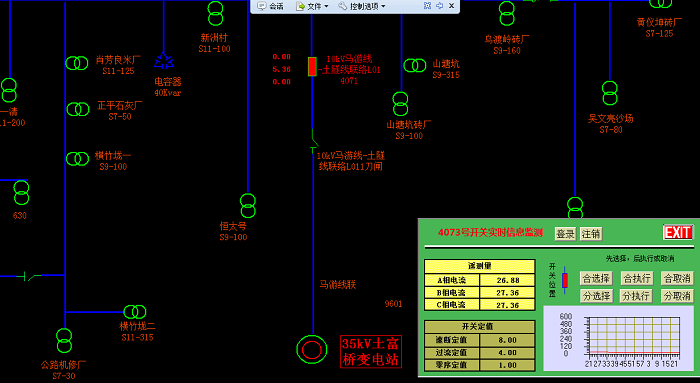Click the 合选择 close-select button
Screen dimensions: 700x383
click(x=596, y=279)
